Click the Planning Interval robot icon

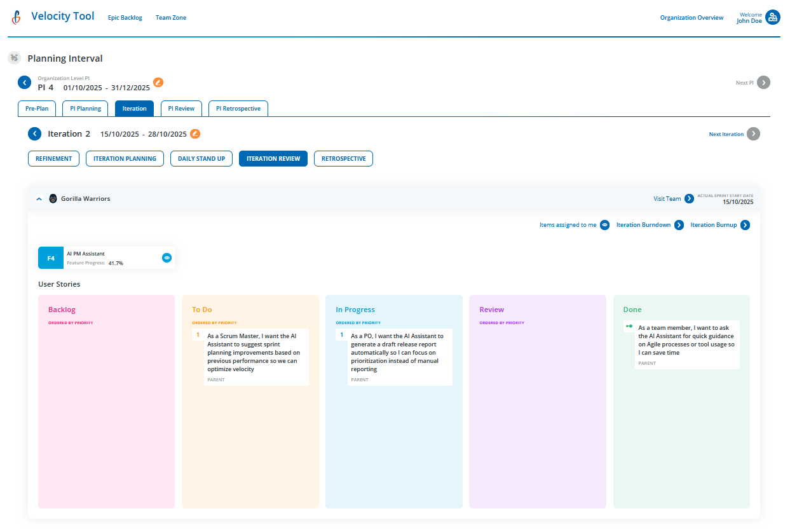pos(13,57)
